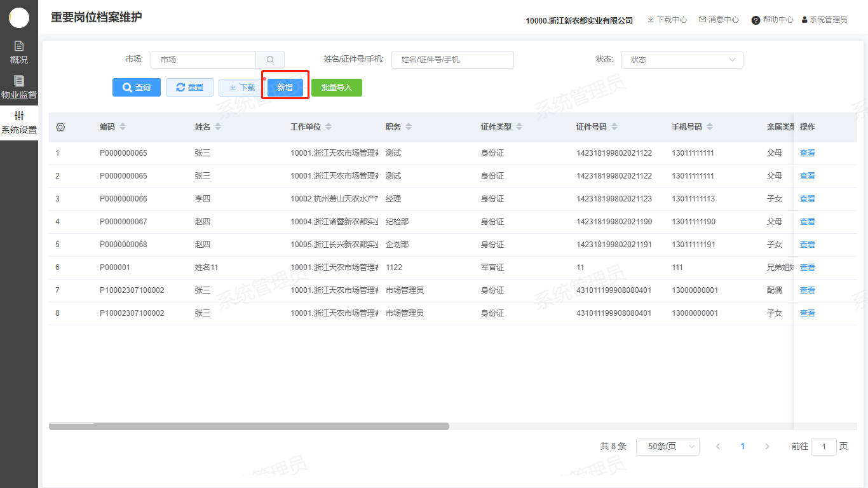This screenshot has width=868, height=488.
Task: Click 查看 link for 李四's row
Action: [807, 199]
